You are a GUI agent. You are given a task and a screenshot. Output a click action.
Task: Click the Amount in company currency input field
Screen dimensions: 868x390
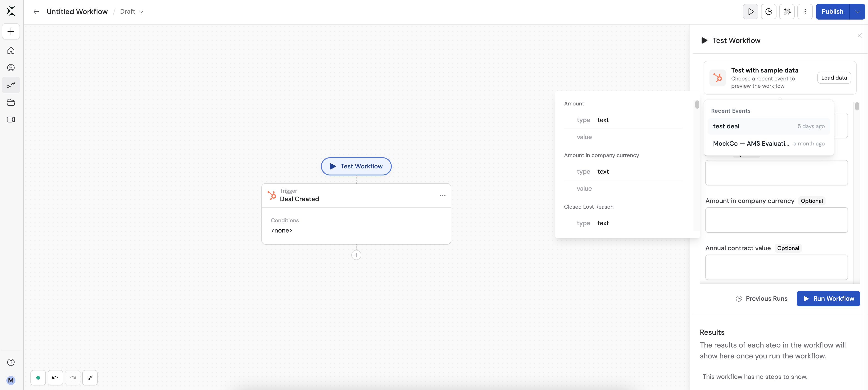click(x=776, y=220)
